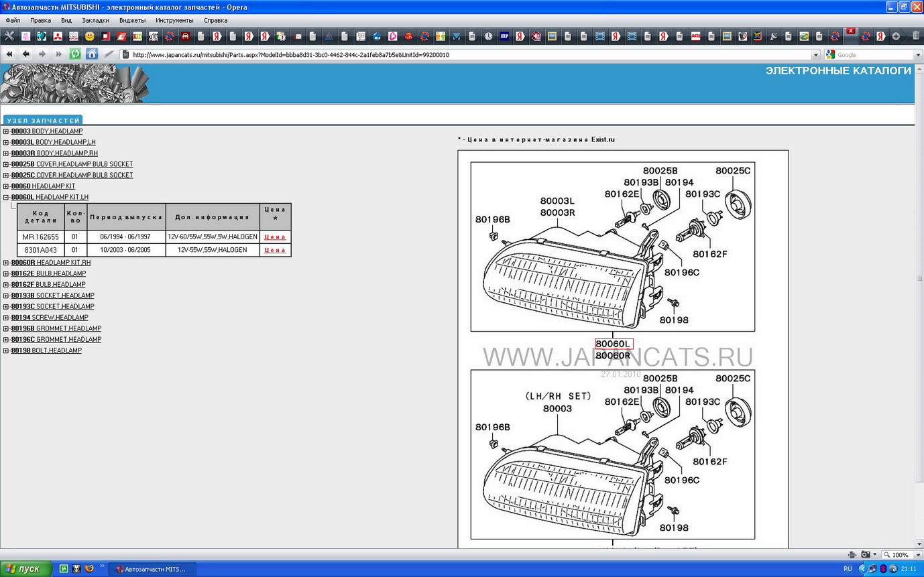The image size is (924, 577).
Task: Click the part code cell 8301A043
Action: pos(40,250)
